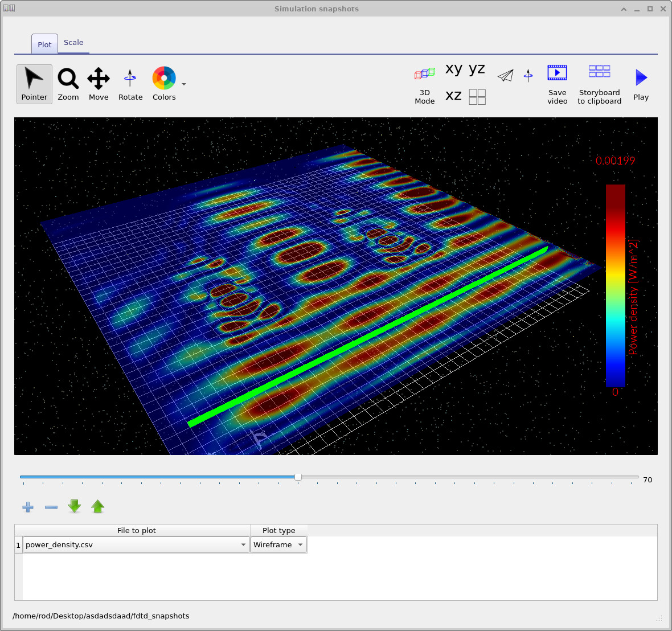The height and width of the screenshot is (631, 672).
Task: Open the window menu icon in title bar
Action: coord(9,8)
